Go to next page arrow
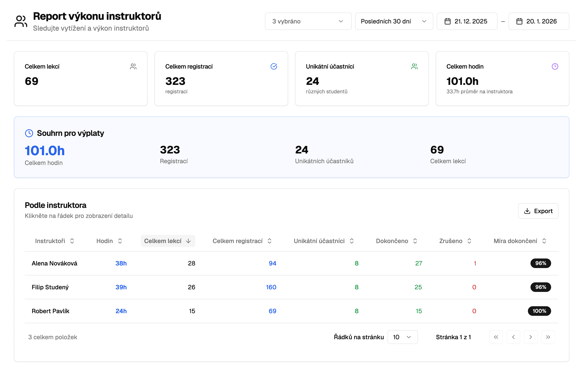Image resolution: width=588 pixels, height=372 pixels. 530,337
